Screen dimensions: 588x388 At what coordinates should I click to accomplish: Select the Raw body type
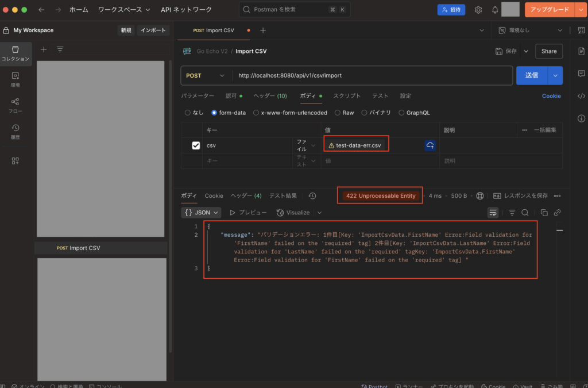345,113
